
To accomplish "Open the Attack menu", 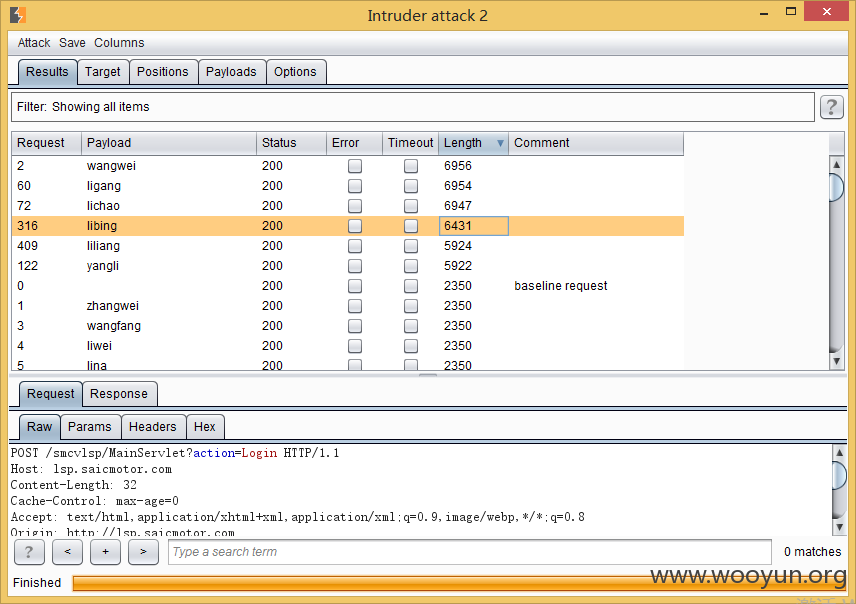I will 34,43.
